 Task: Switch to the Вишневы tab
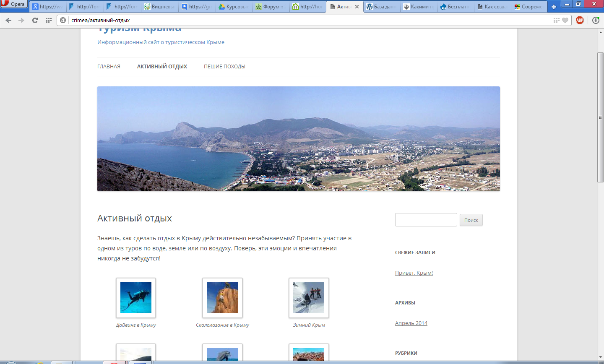click(159, 7)
